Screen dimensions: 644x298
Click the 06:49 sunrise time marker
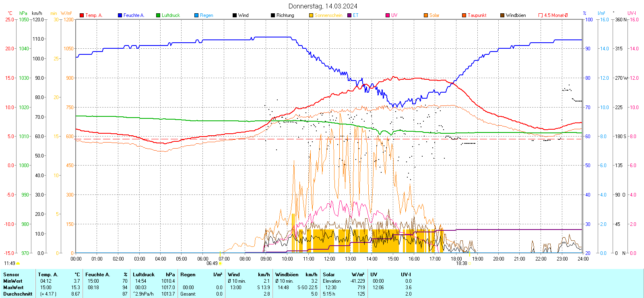212,263
